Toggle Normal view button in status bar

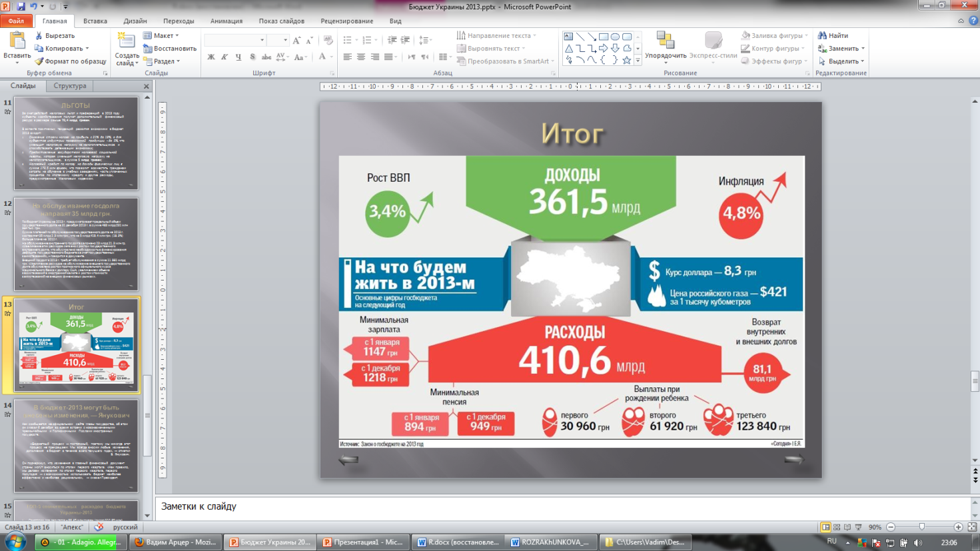tap(826, 527)
